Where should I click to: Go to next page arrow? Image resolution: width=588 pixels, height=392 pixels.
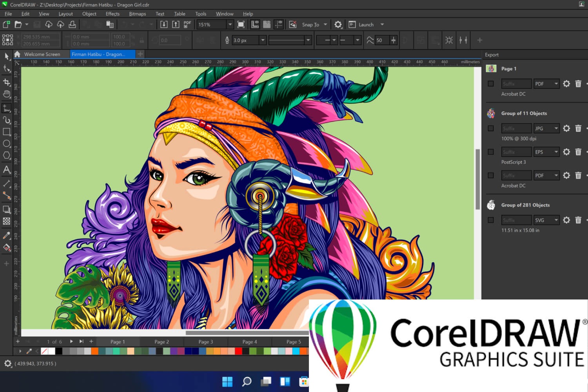click(71, 341)
